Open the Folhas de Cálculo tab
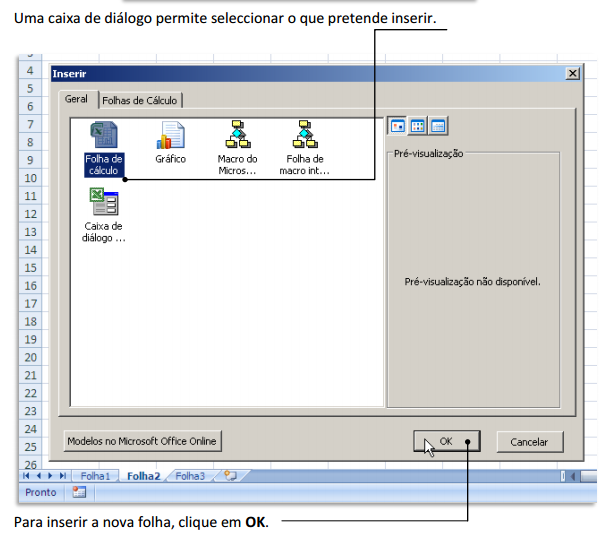The width and height of the screenshot is (606, 535). pos(141,100)
